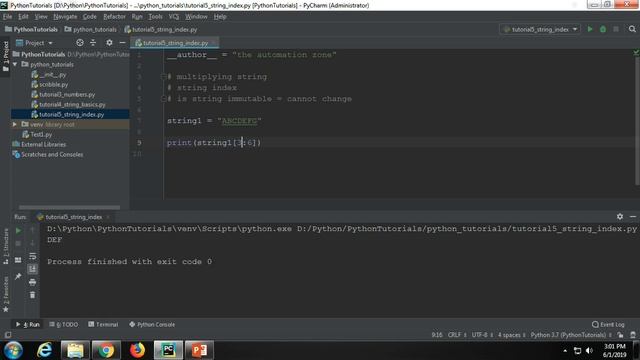Open volume control in system tray
Viewport: 640px width, 360px height.
coord(589,351)
